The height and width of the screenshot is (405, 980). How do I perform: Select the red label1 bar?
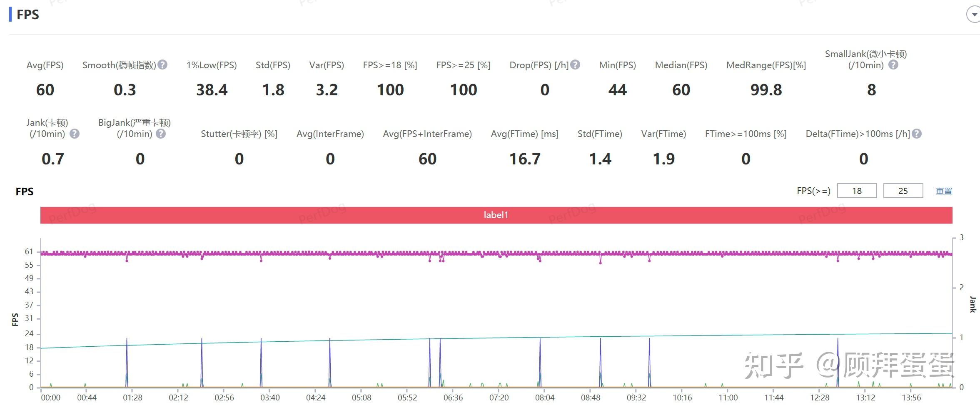click(x=496, y=215)
